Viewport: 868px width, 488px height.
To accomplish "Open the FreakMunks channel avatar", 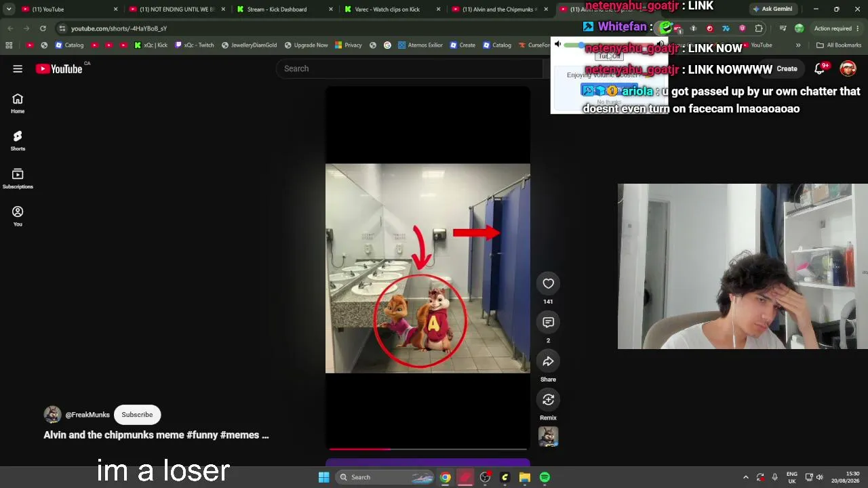I will [52, 415].
